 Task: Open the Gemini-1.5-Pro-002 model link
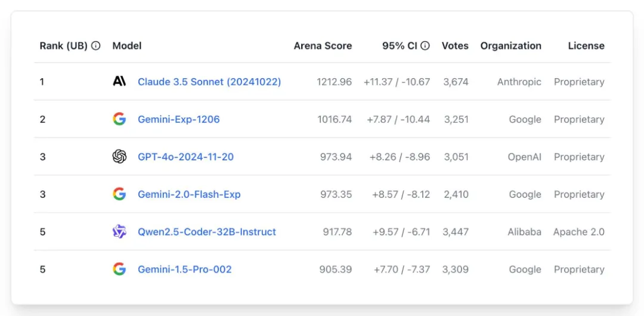point(185,269)
